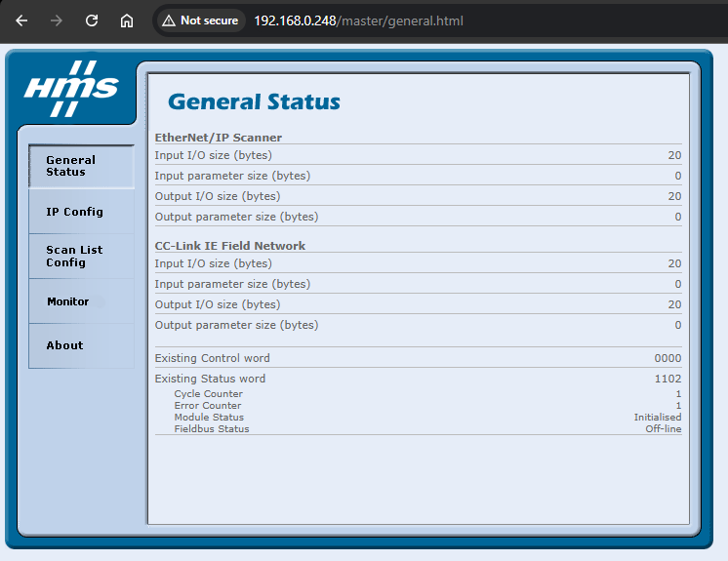Viewport: 728px width, 561px height.
Task: Click EtherNet/IP Output parameter size label
Action: [236, 217]
